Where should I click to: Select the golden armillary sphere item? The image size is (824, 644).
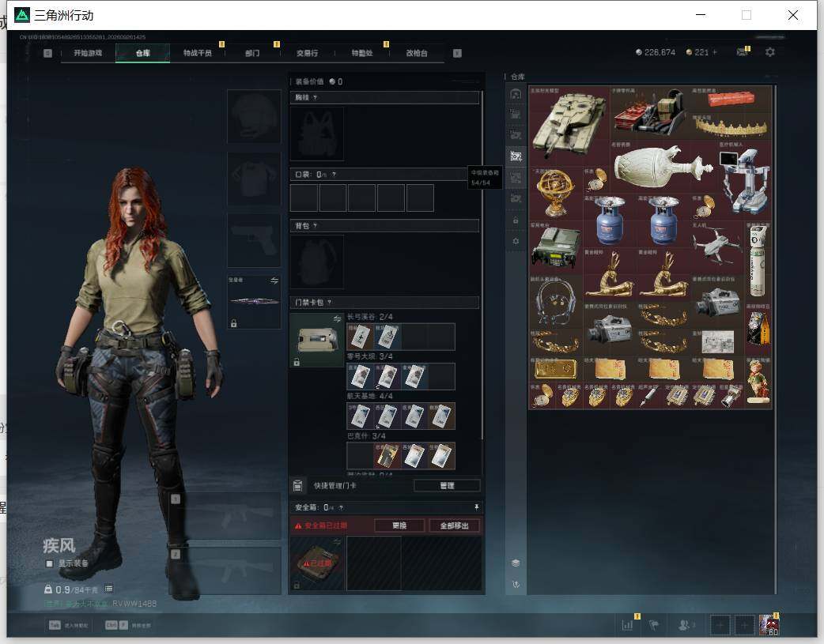tap(555, 194)
